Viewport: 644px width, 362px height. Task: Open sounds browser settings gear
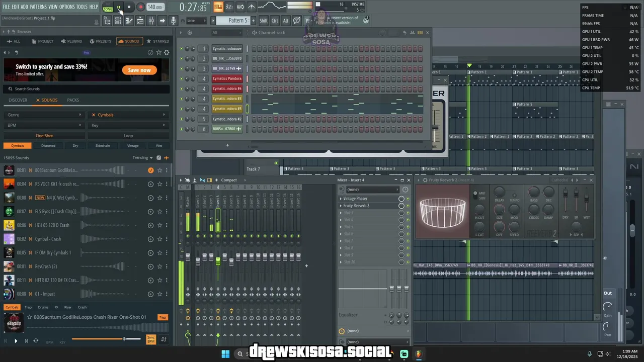pos(167,52)
